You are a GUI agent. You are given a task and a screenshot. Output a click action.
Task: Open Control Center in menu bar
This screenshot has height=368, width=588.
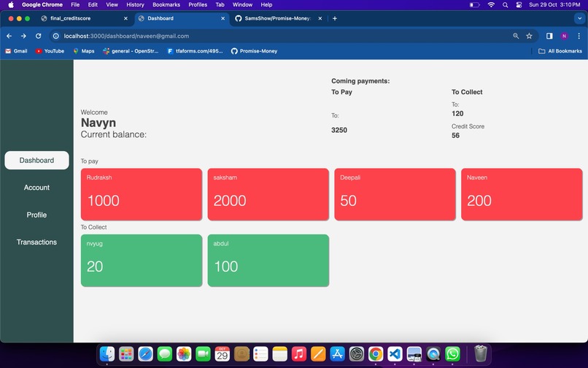click(519, 4)
